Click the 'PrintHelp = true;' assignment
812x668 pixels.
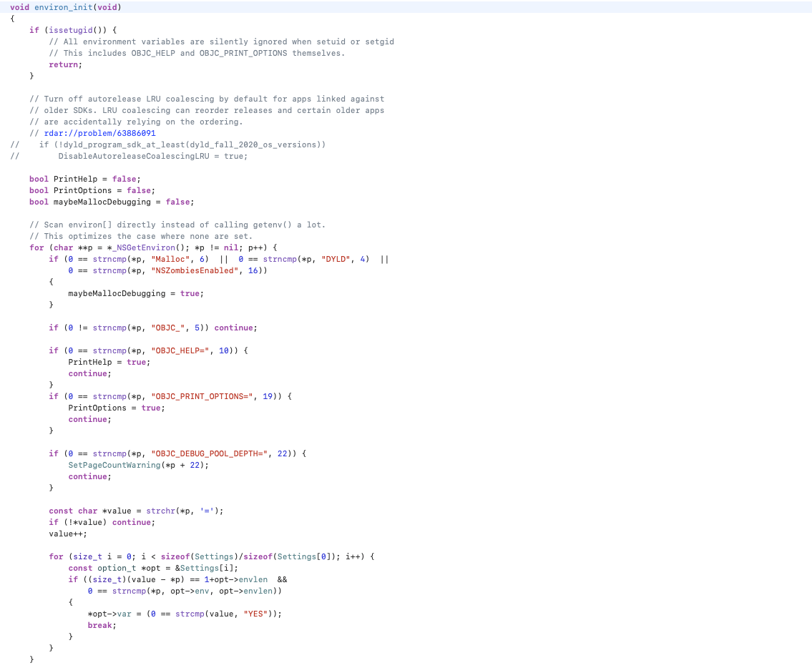point(109,362)
